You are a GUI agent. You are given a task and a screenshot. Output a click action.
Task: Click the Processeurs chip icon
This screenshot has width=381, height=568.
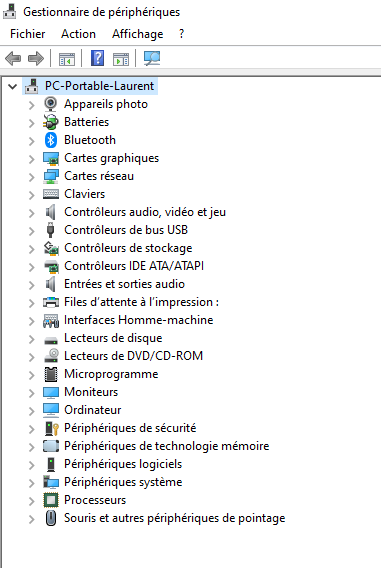(x=51, y=500)
